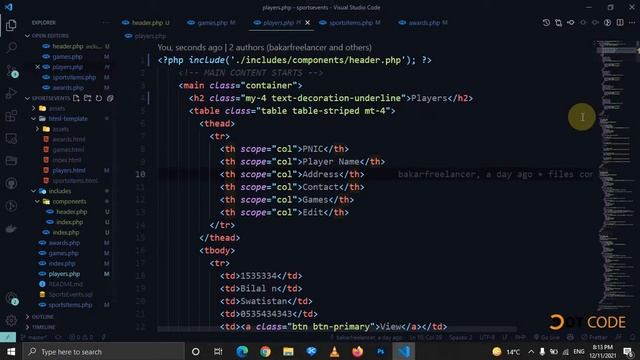This screenshot has height=360, width=640.
Task: Open Photoshop from the taskbar
Action: 380,351
